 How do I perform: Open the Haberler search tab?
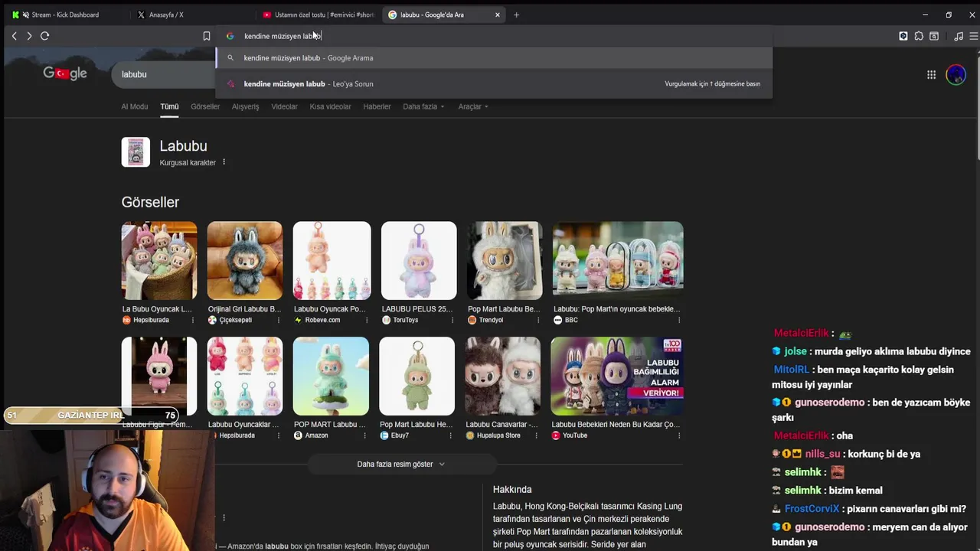point(377,106)
